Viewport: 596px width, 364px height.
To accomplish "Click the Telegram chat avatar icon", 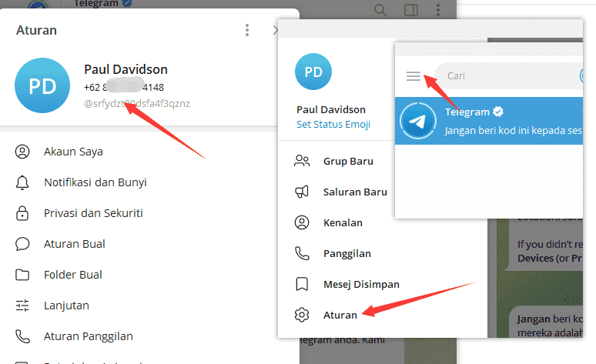I will (418, 120).
